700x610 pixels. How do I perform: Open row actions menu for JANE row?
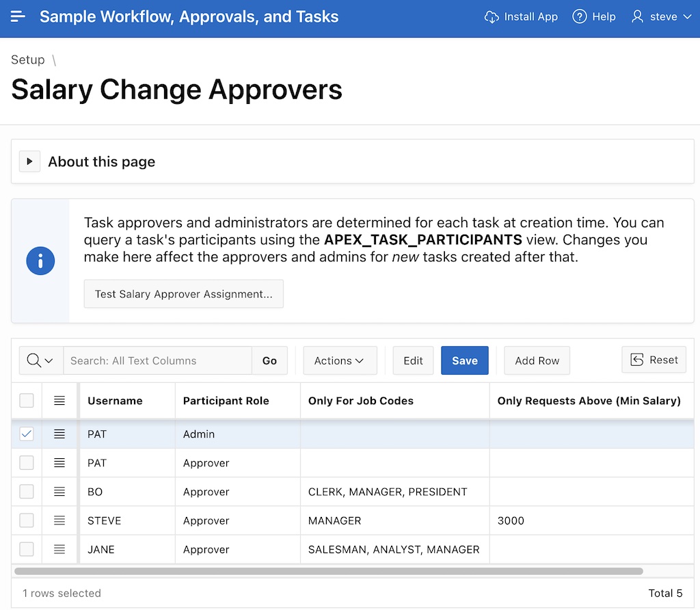point(59,549)
